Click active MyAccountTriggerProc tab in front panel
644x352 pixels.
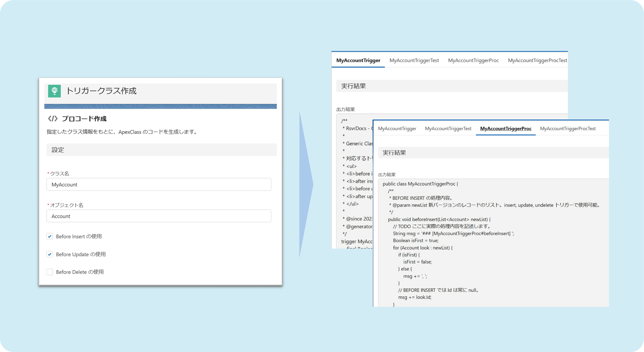point(505,128)
